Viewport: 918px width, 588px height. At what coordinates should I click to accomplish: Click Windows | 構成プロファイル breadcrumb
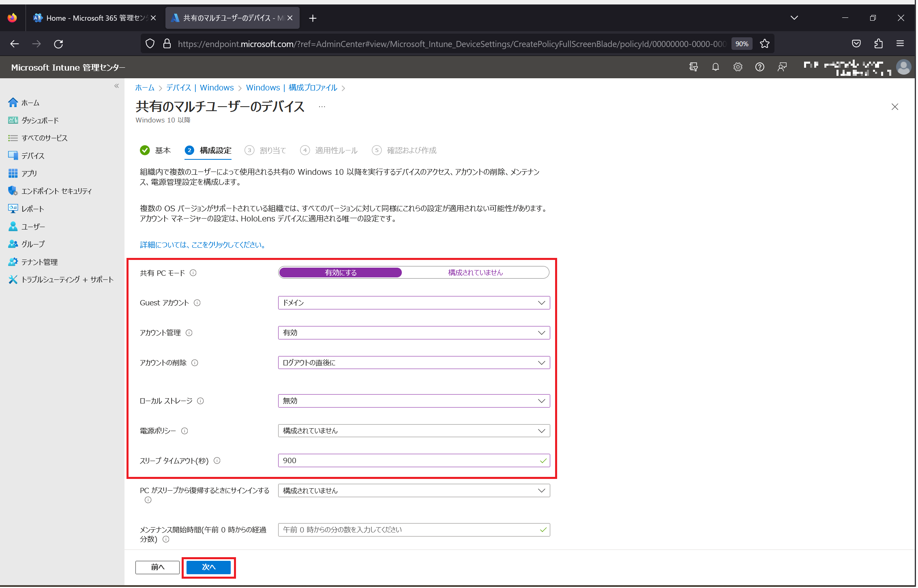tap(292, 88)
